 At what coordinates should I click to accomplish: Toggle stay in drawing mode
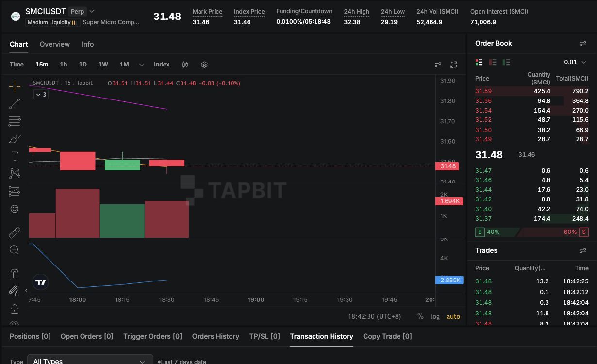15,291
